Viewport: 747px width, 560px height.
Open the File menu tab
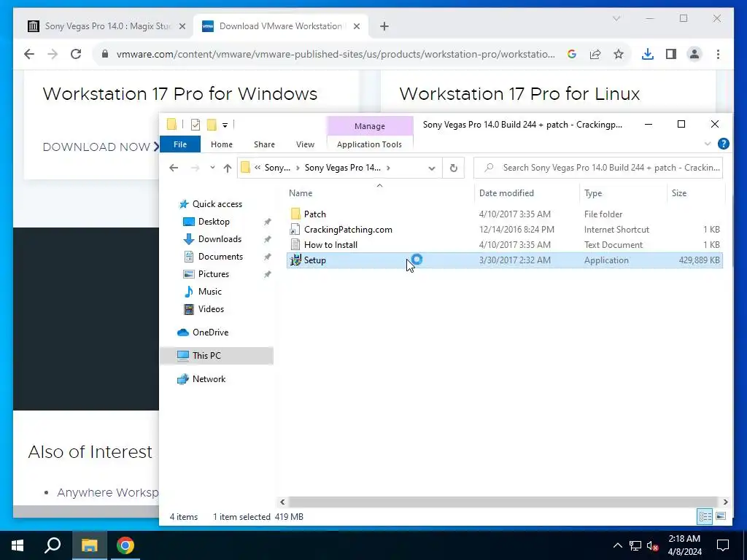coord(180,144)
